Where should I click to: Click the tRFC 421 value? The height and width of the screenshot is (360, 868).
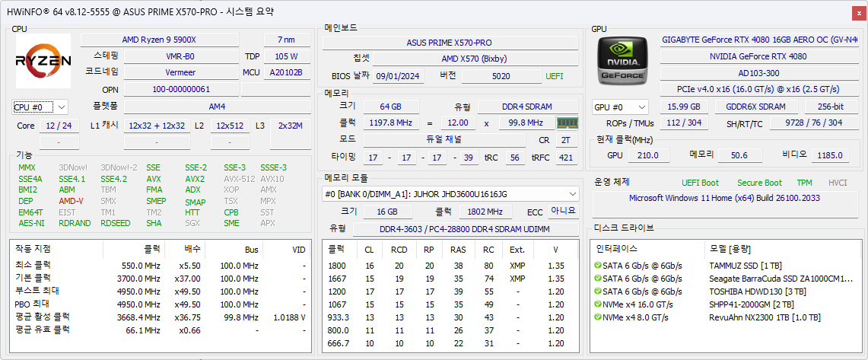[565, 158]
